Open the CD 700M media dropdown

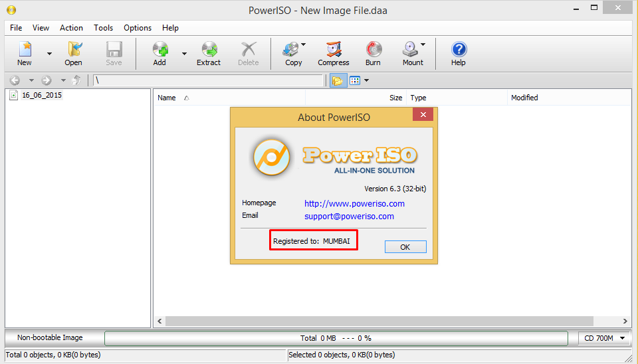click(605, 338)
